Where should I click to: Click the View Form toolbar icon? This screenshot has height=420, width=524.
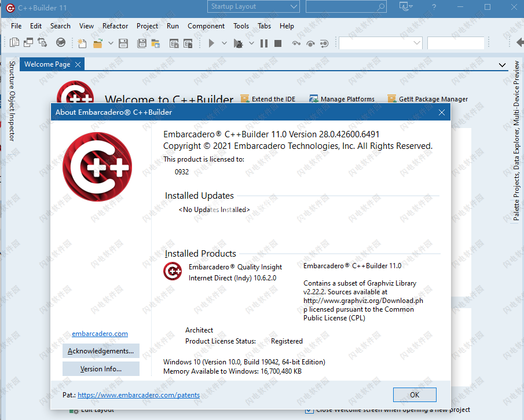(x=28, y=43)
